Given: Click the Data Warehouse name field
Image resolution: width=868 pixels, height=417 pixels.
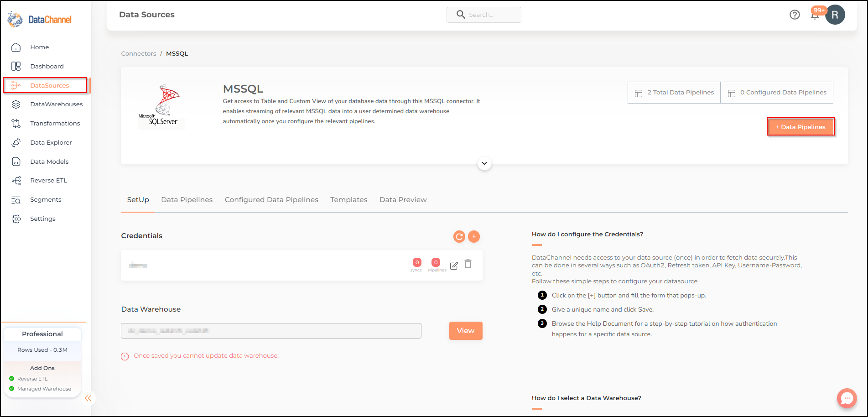Looking at the screenshot, I should 271,331.
